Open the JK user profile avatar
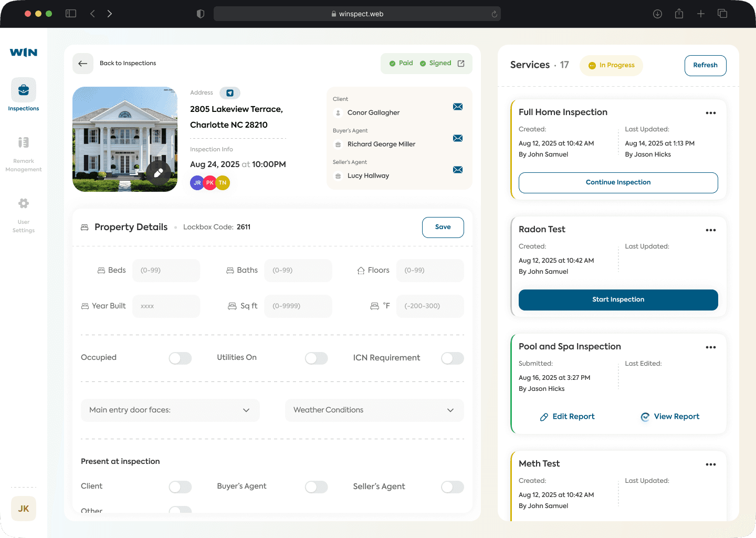Screen dimensions: 756x538 tap(24, 509)
